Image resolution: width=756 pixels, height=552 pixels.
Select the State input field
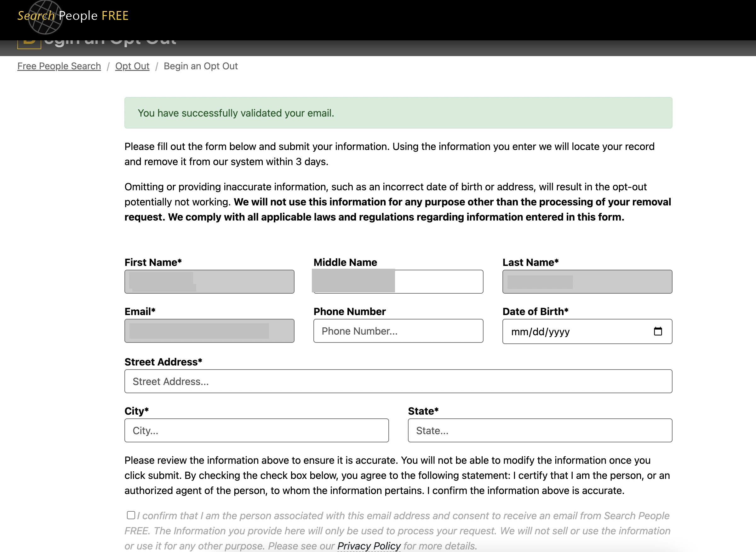540,430
